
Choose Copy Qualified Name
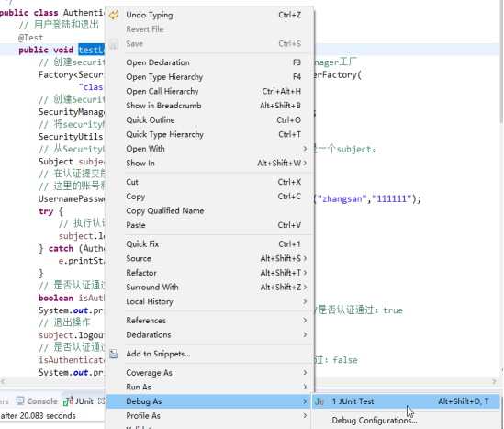click(x=209, y=210)
